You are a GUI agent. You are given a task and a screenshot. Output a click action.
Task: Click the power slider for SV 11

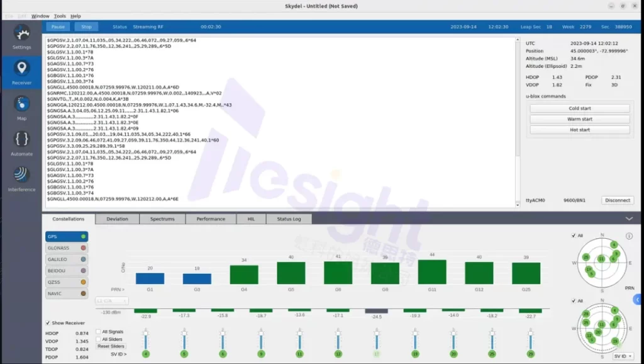299,340
